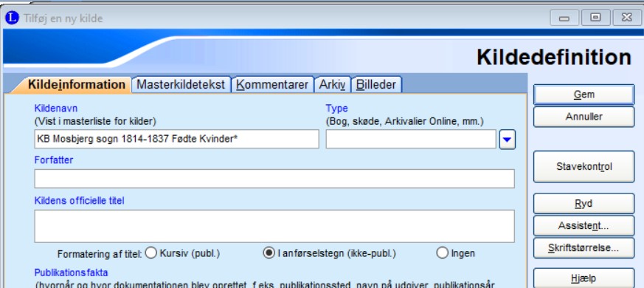Click 'Formatering af titel:' label
Viewport: 644px width, 288px height.
click(x=100, y=254)
